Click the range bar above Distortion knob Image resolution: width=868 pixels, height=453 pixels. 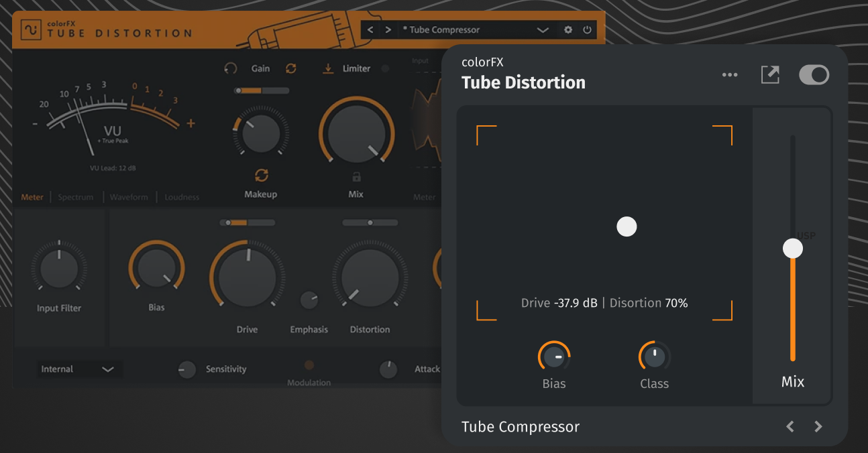click(370, 222)
